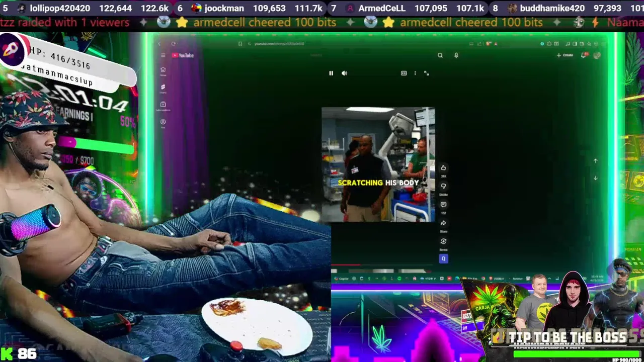Go to the previous Short with up arrow

(x=595, y=161)
